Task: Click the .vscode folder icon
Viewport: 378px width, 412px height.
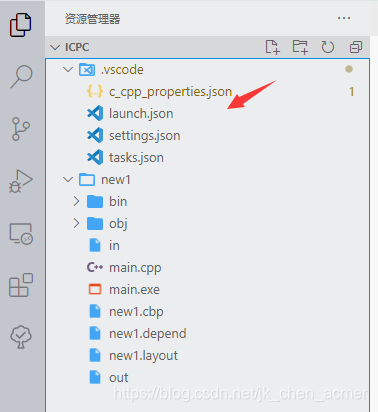Action: tap(87, 69)
